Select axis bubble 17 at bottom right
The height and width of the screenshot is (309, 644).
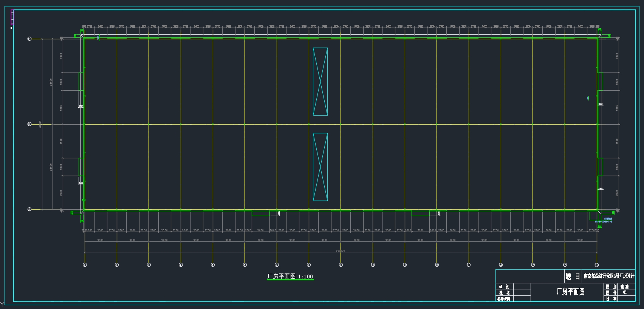coord(597,265)
